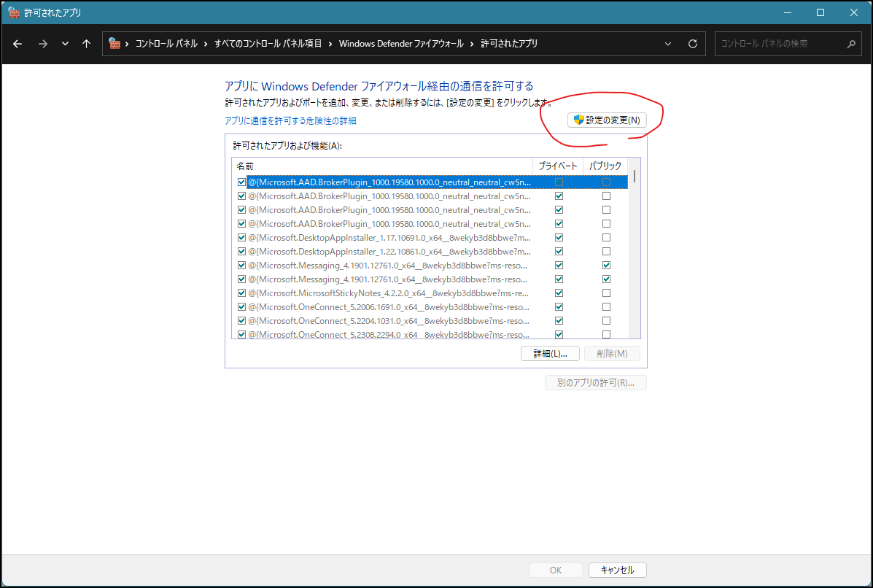Screen dimensions: 873x588
Task: Open the recent locations chevron beside forward arrow
Action: click(65, 44)
